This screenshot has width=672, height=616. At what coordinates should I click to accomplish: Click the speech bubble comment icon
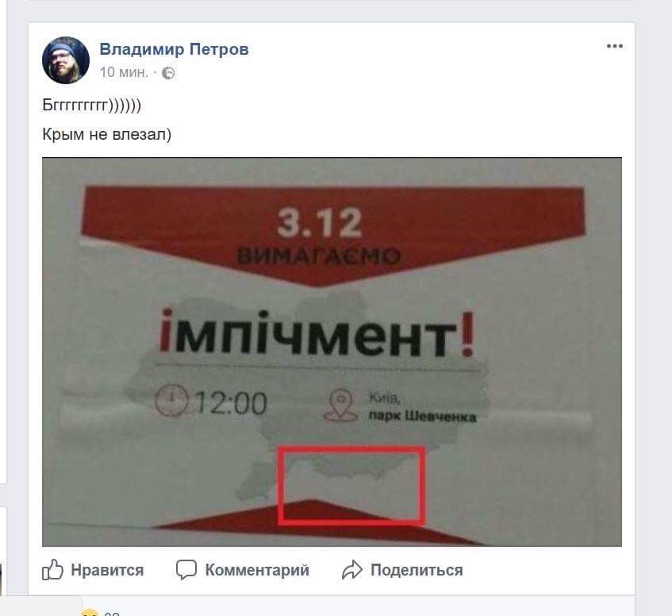186,570
